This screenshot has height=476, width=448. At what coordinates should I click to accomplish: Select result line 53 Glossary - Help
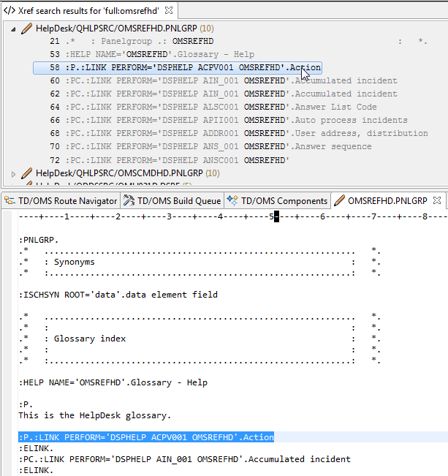159,55
